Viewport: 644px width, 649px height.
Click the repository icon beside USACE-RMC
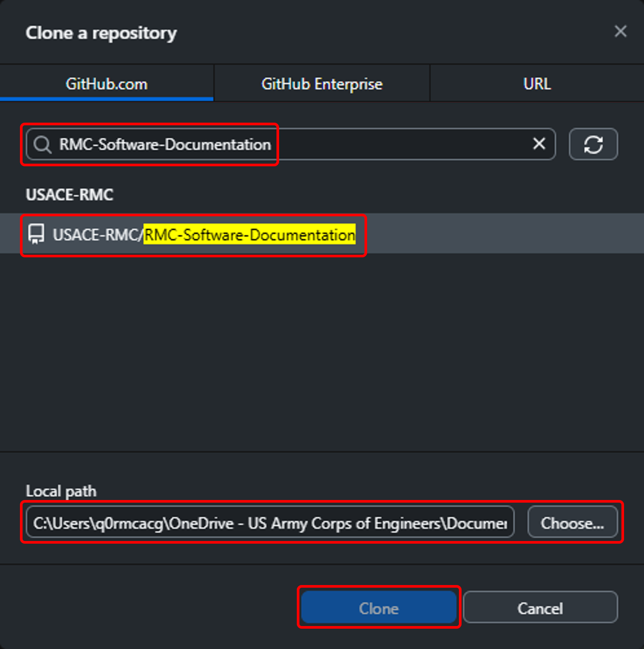[36, 234]
